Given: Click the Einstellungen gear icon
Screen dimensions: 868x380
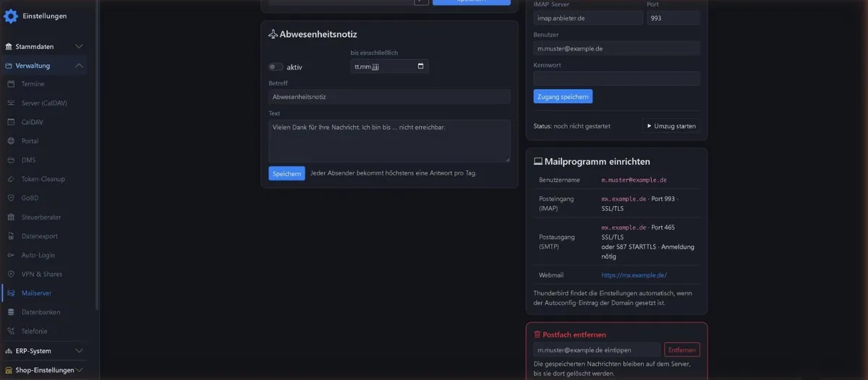Looking at the screenshot, I should click(11, 16).
